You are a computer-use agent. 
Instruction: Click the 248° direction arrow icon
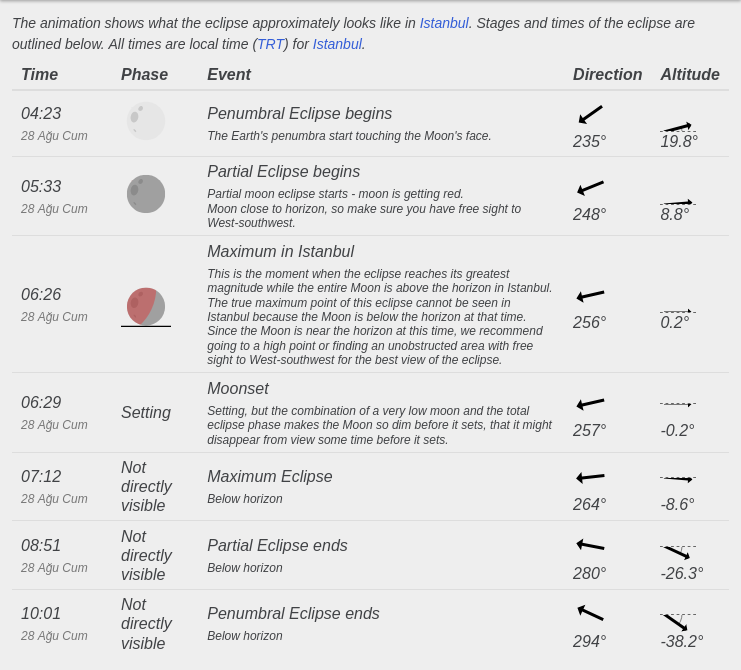pos(590,188)
